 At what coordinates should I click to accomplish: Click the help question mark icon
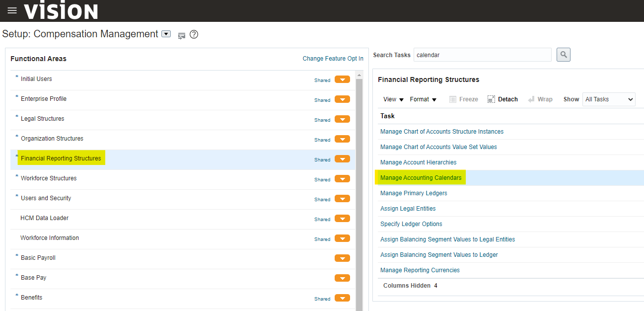pos(194,34)
